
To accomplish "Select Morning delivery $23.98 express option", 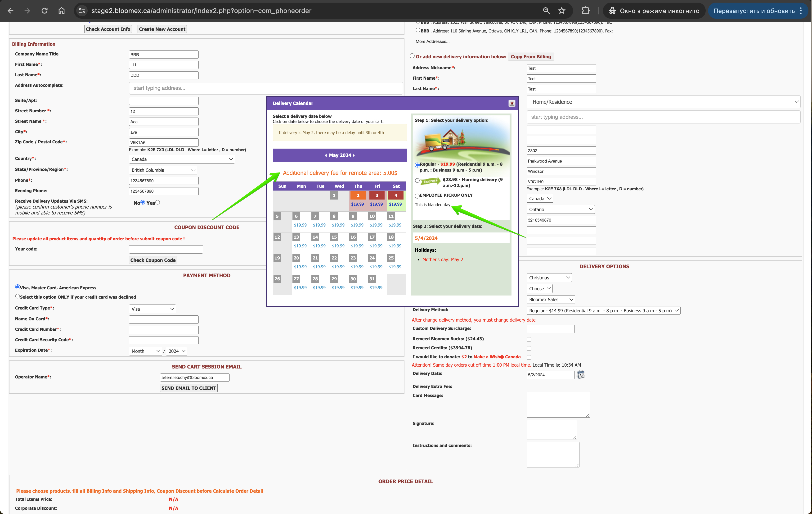I will [x=417, y=181].
